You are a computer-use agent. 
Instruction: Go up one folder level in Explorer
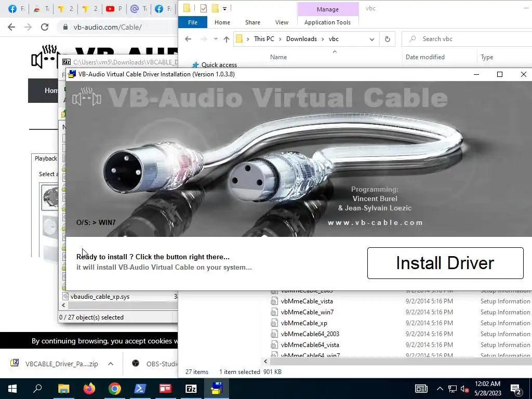[x=227, y=39]
